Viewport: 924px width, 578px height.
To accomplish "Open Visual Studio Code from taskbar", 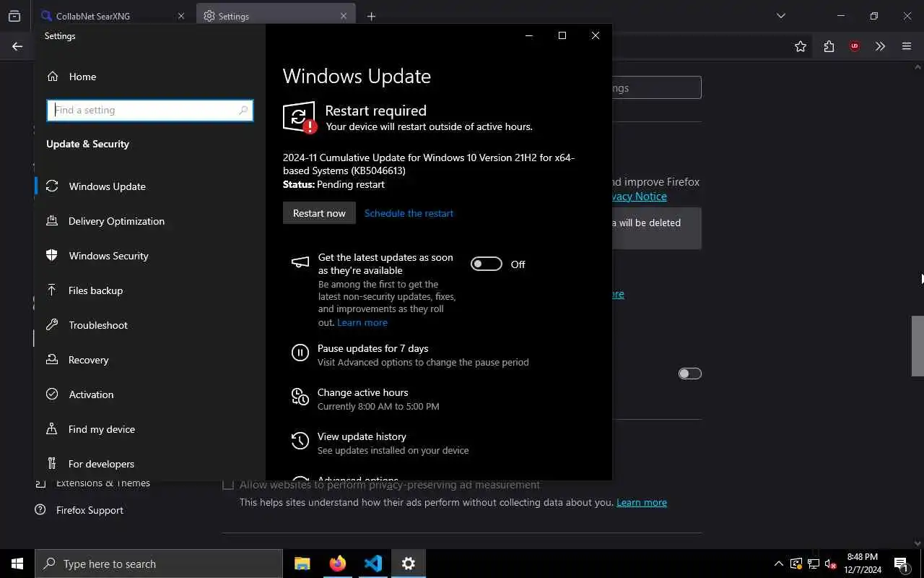I will [x=373, y=564].
